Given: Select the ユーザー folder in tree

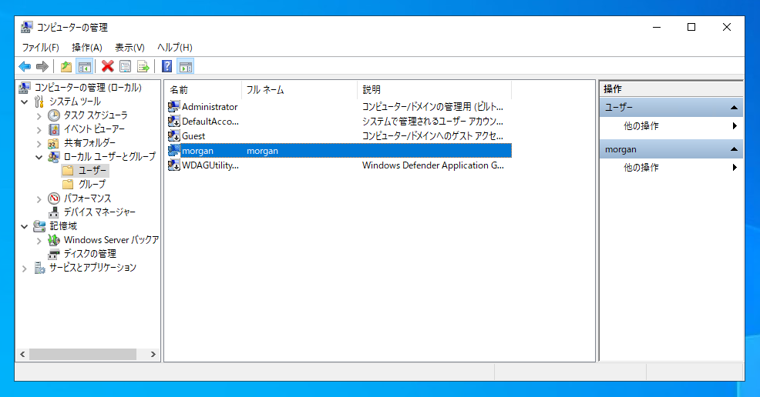Looking at the screenshot, I should [92, 171].
